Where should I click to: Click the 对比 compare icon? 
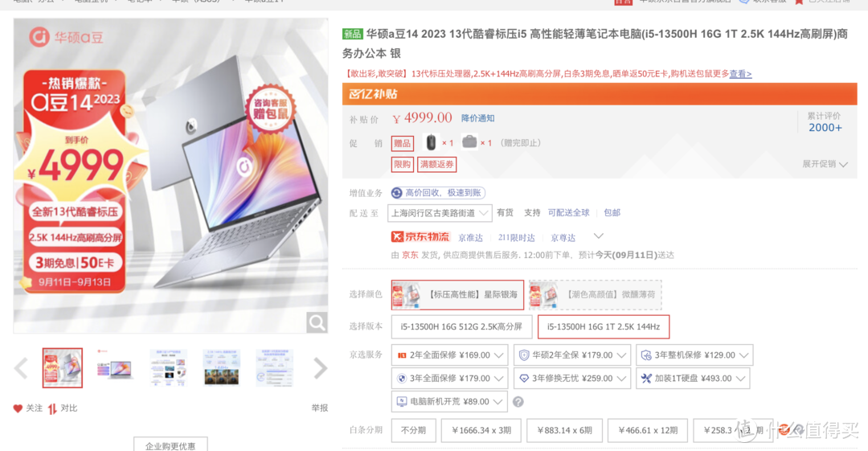pos(52,409)
